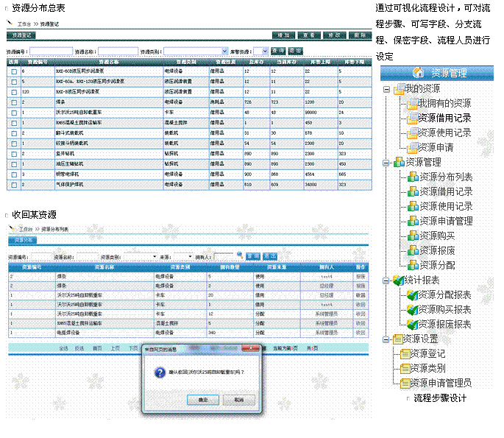Click the 查询 button in the top search bar
This screenshot has width=504, height=438.
pyautogui.click(x=278, y=51)
